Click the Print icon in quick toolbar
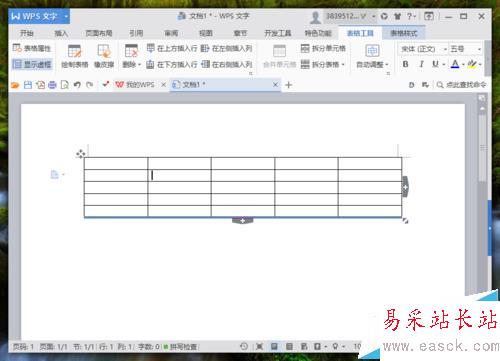Screen dimensions: 500x361 tap(52, 85)
